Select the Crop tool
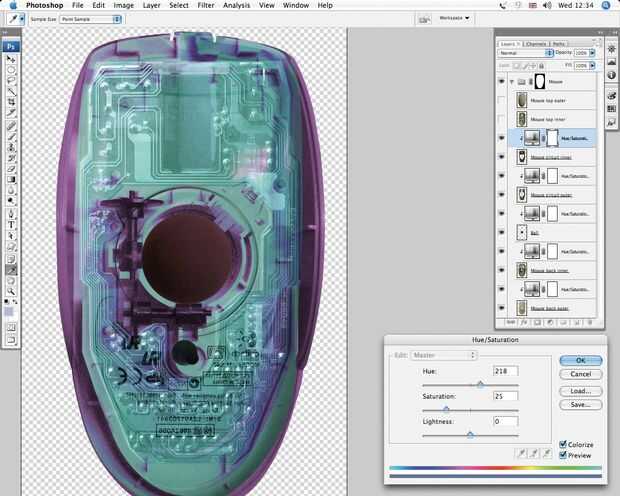 click(x=11, y=102)
